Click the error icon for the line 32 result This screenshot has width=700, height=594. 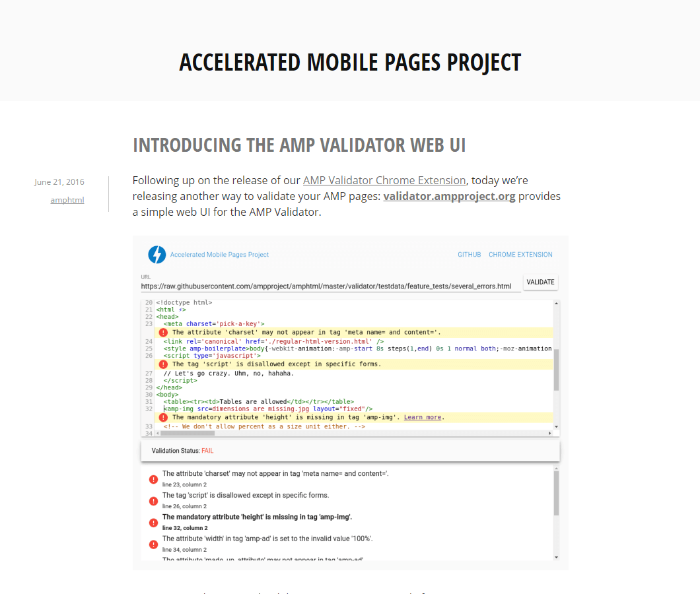153,522
